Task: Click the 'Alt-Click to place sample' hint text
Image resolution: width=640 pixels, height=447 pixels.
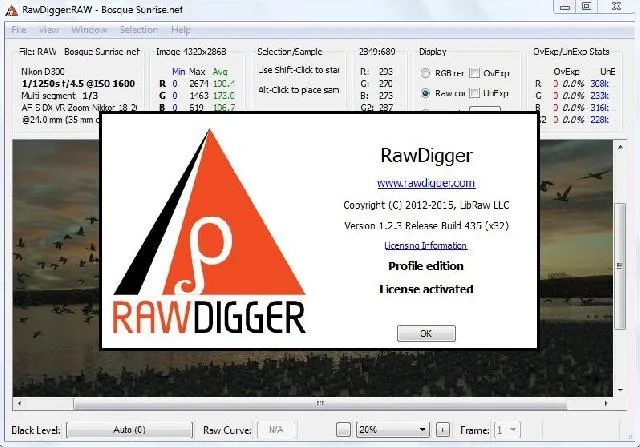Action: tap(298, 90)
